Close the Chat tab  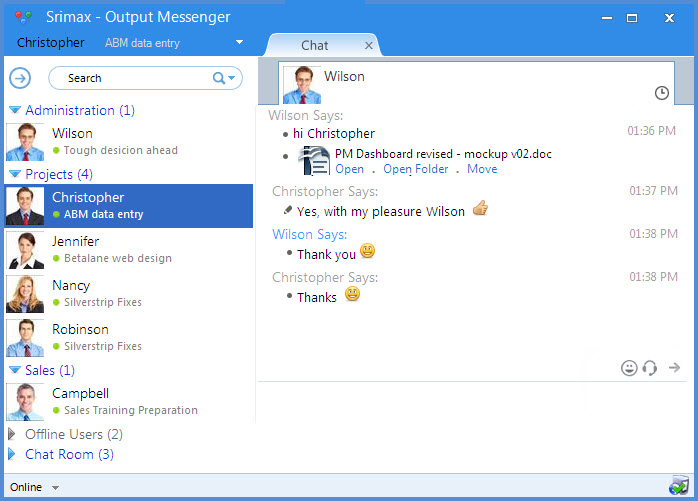pos(369,46)
